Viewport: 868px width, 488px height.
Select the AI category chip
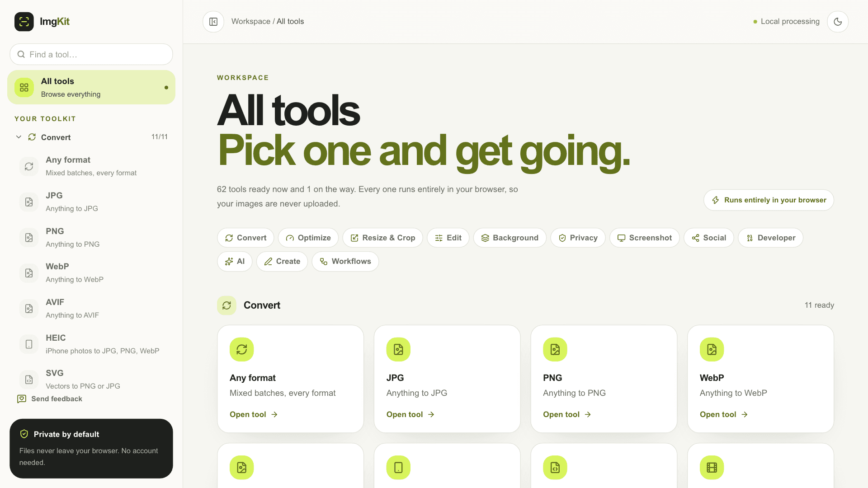click(x=235, y=261)
